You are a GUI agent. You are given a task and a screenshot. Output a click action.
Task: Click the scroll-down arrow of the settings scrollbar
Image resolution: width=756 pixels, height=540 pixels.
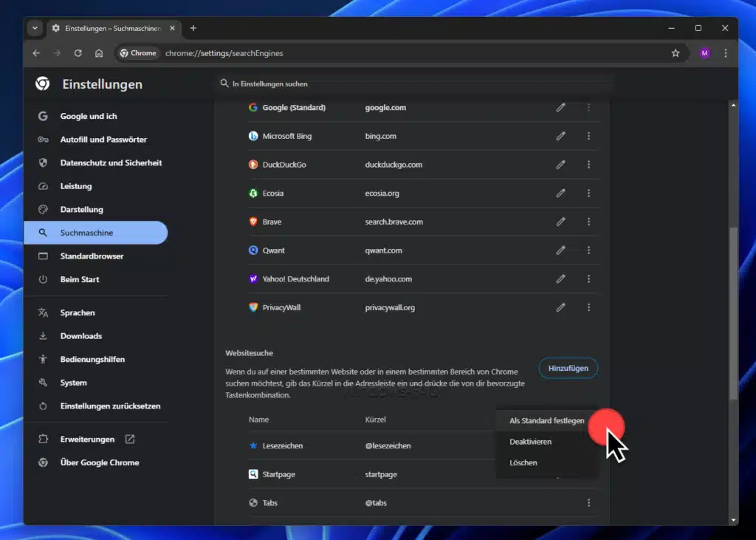734,520
